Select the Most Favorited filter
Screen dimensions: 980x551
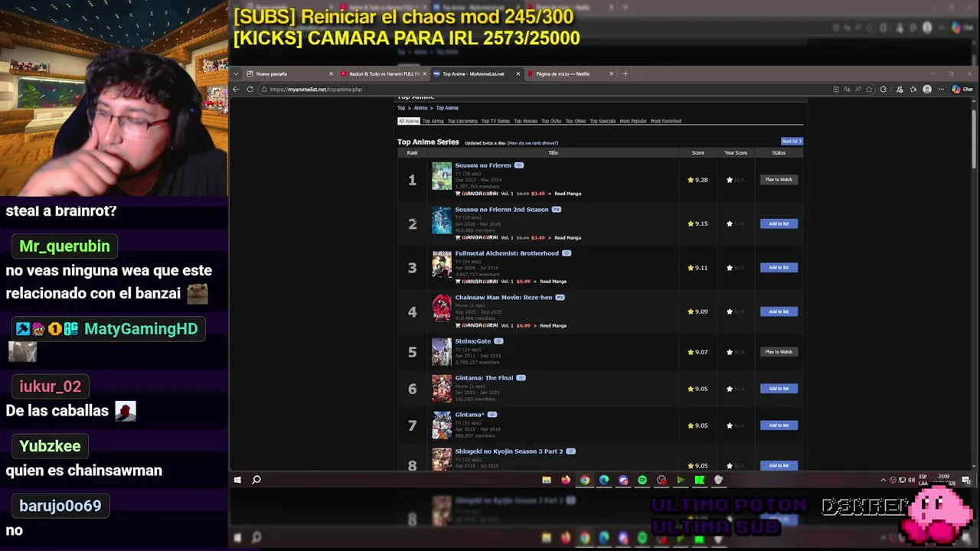[x=666, y=121]
